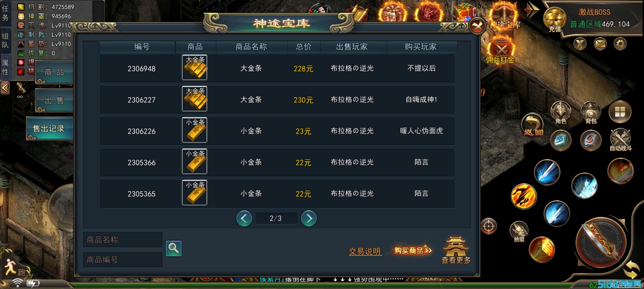Tap the target lock crosshair button

tap(489, 226)
